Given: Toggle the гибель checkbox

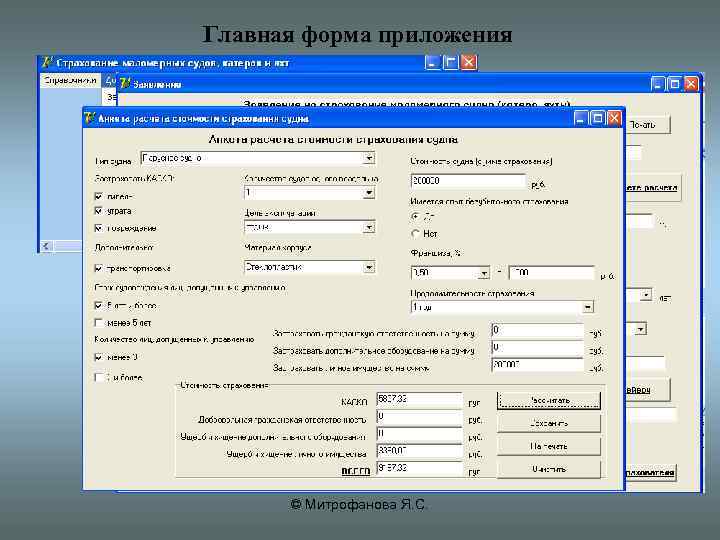Looking at the screenshot, I should [x=98, y=196].
